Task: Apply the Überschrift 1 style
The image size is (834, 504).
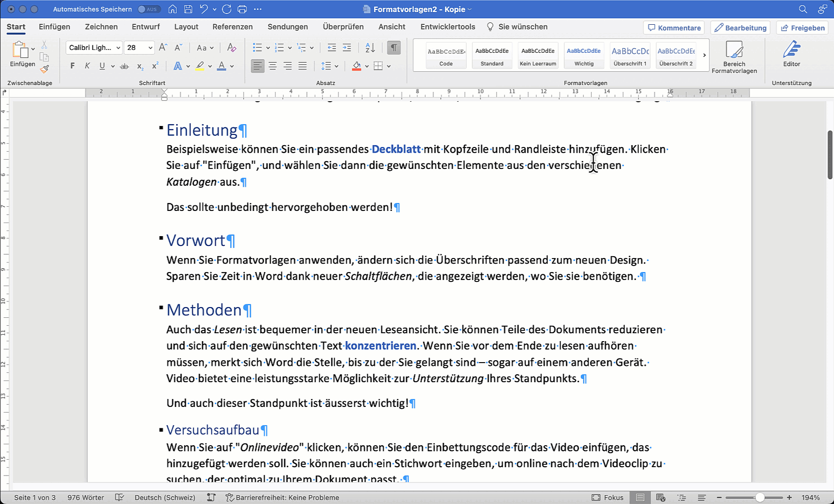Action: click(630, 55)
